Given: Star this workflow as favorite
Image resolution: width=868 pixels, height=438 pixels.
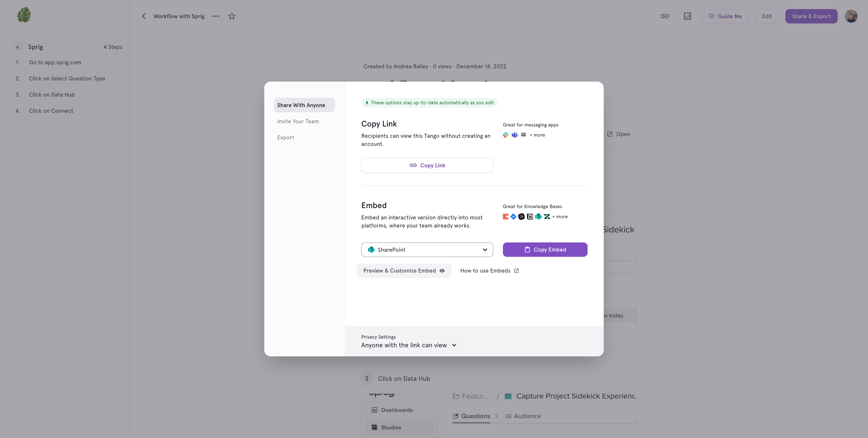Looking at the screenshot, I should click(232, 16).
